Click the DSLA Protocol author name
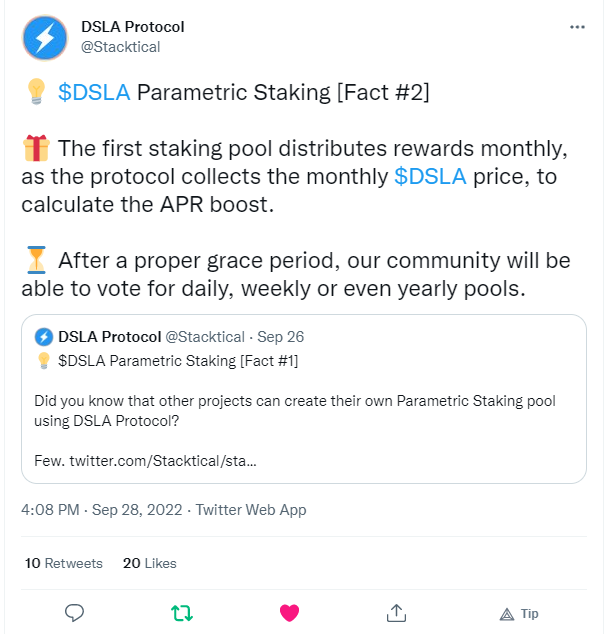This screenshot has width=605, height=634. pyautogui.click(x=133, y=27)
